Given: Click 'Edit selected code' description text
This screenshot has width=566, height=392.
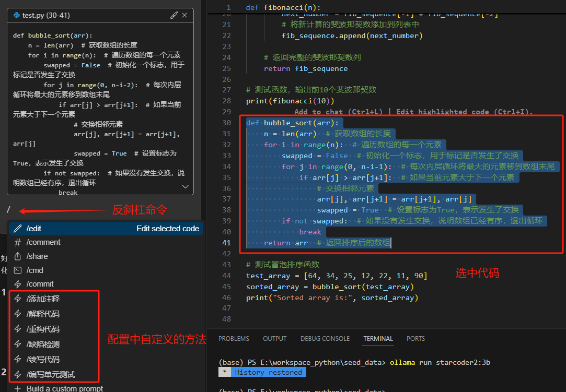Looking at the screenshot, I should [167, 229].
